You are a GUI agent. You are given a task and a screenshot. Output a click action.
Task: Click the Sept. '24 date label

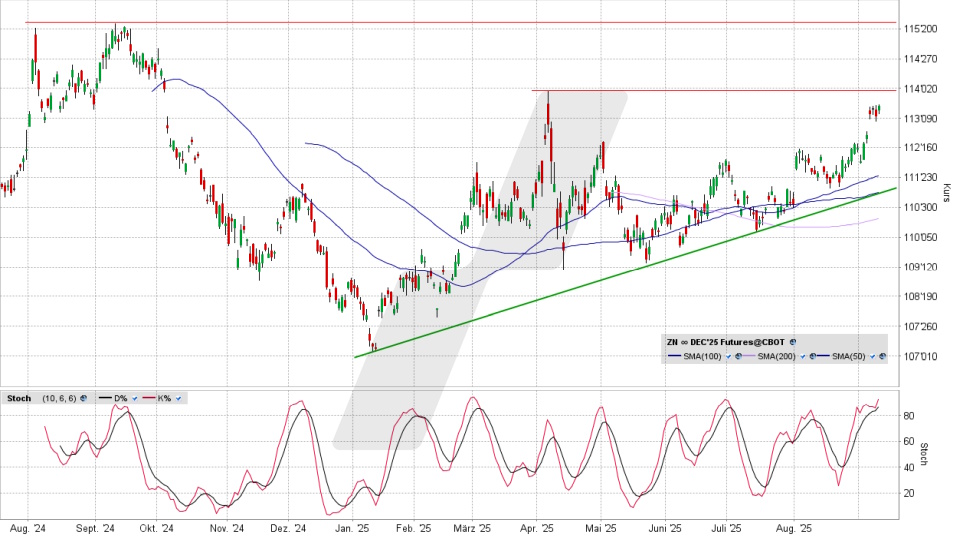pyautogui.click(x=96, y=529)
